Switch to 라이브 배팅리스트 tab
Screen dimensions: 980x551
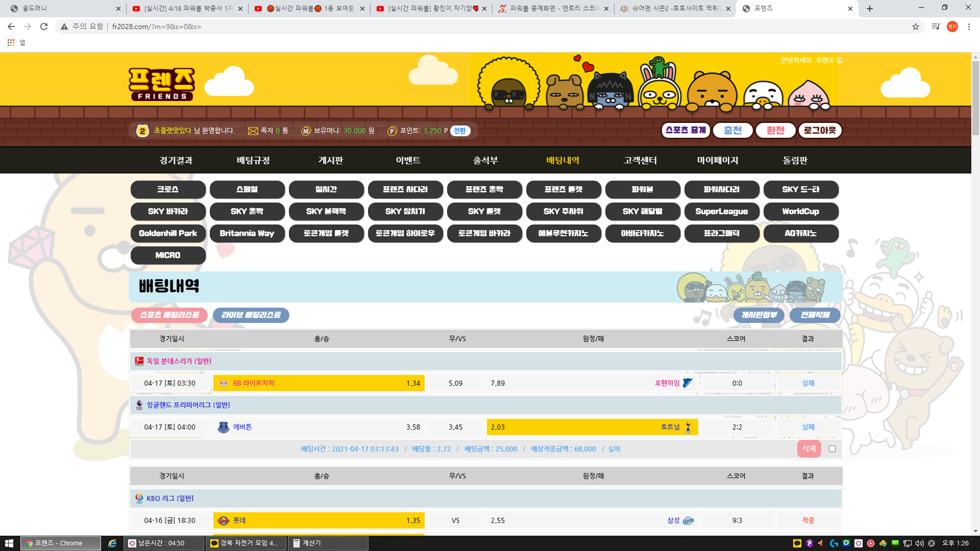(x=251, y=315)
